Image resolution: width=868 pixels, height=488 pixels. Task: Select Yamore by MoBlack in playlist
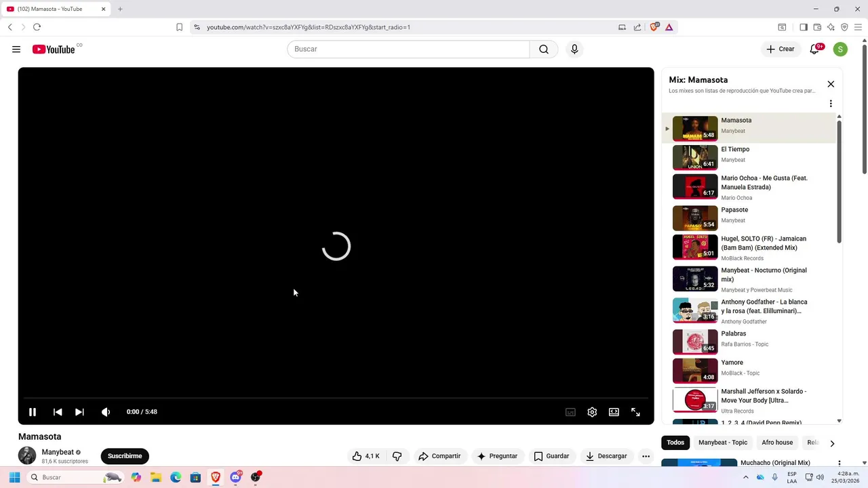pos(749,371)
